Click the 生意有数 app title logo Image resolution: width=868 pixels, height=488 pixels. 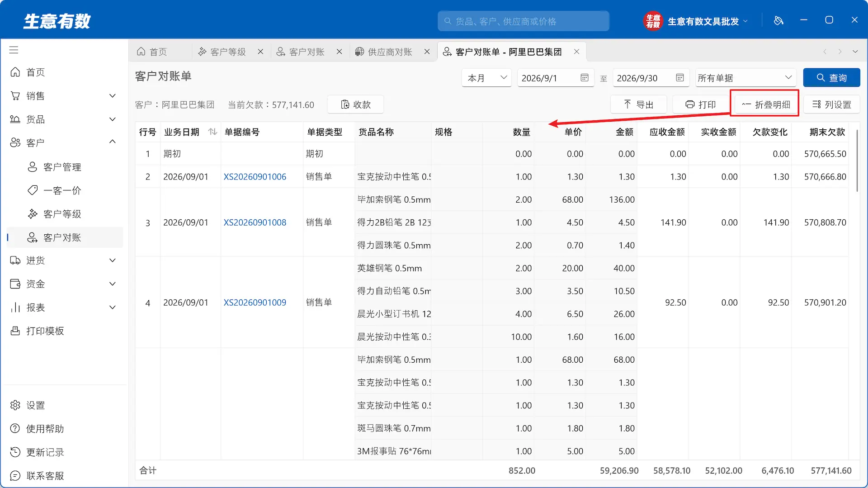tap(57, 21)
